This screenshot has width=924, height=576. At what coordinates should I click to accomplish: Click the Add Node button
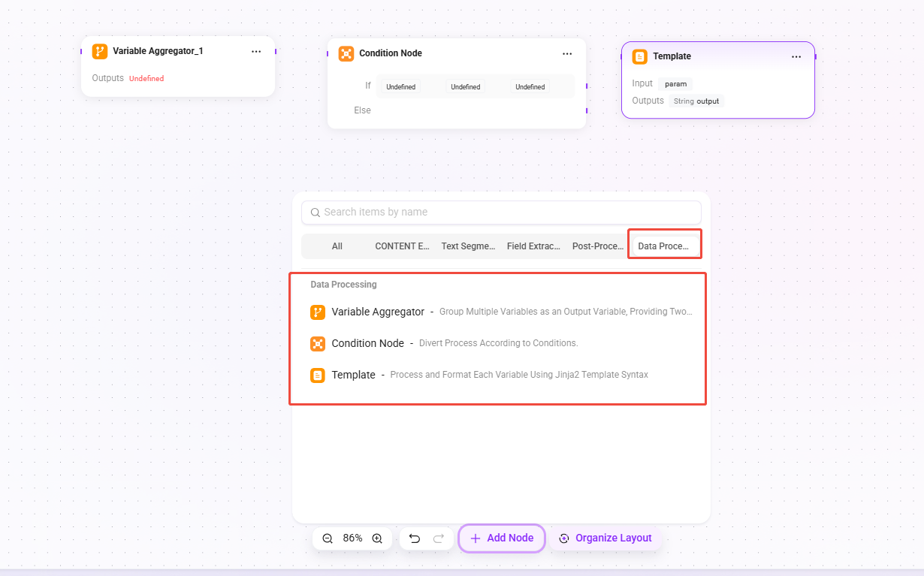pos(502,538)
